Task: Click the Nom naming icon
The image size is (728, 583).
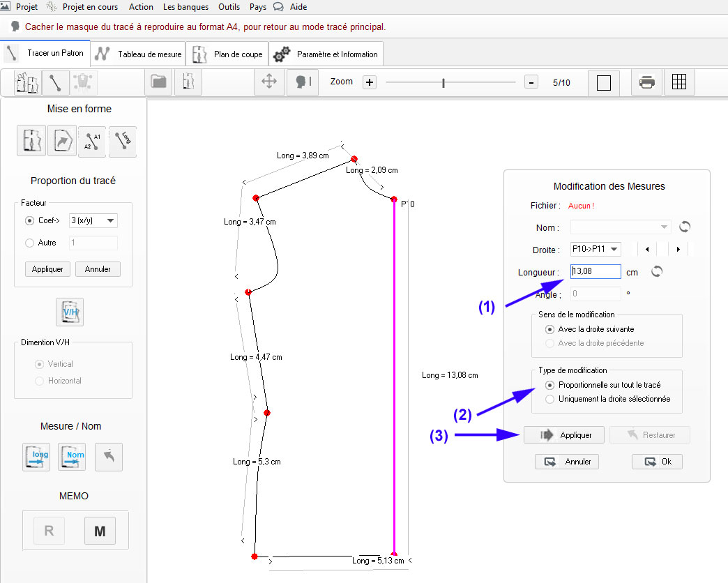Action: pos(73,457)
